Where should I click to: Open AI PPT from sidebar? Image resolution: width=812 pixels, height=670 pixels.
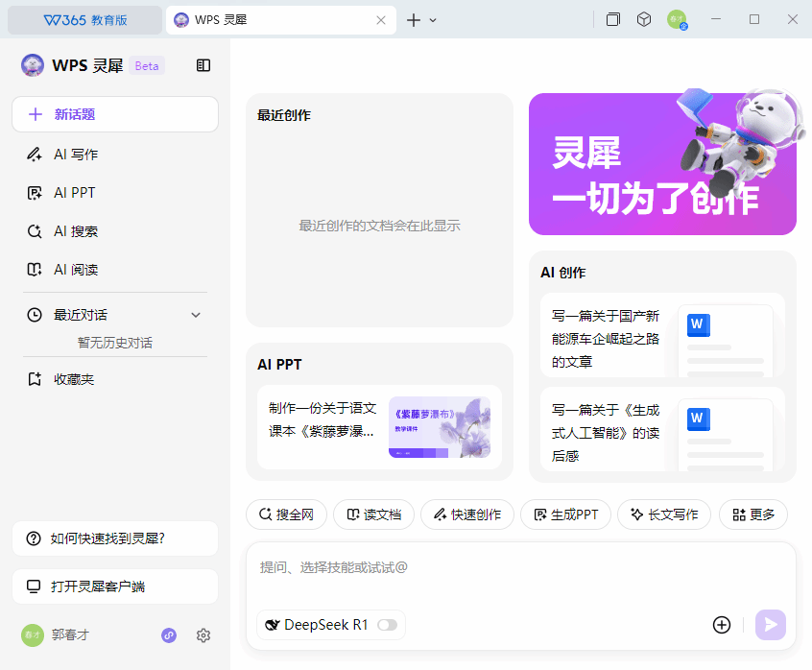74,193
